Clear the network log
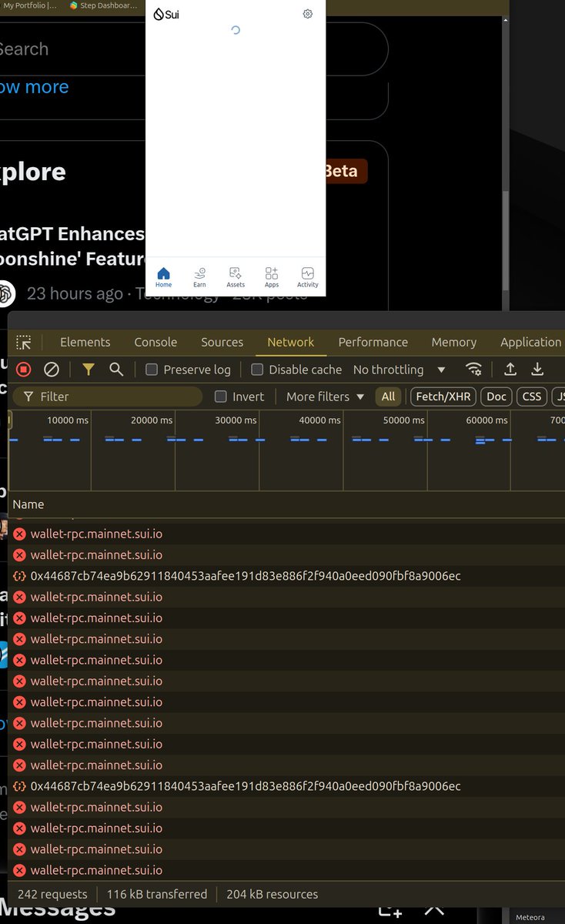 (x=52, y=370)
